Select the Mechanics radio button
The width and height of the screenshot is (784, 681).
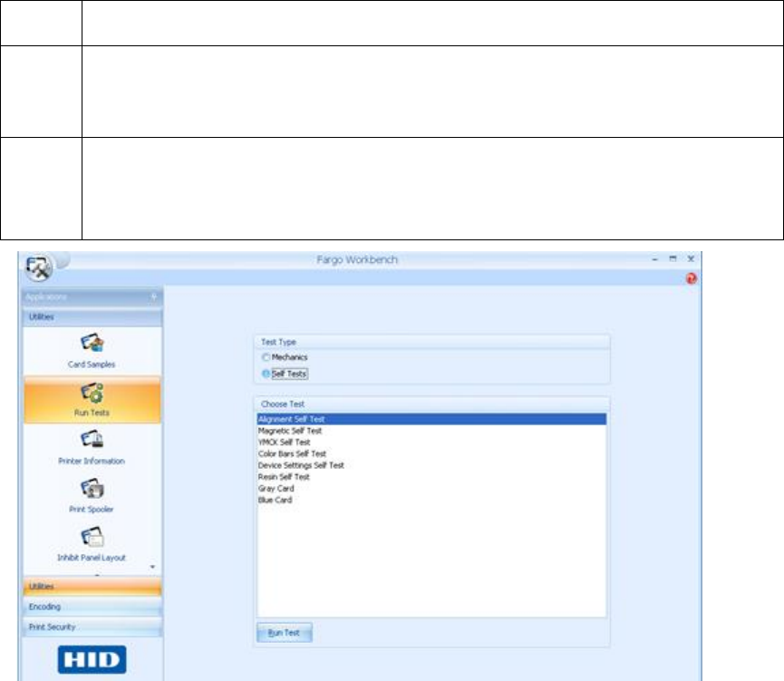(x=266, y=357)
